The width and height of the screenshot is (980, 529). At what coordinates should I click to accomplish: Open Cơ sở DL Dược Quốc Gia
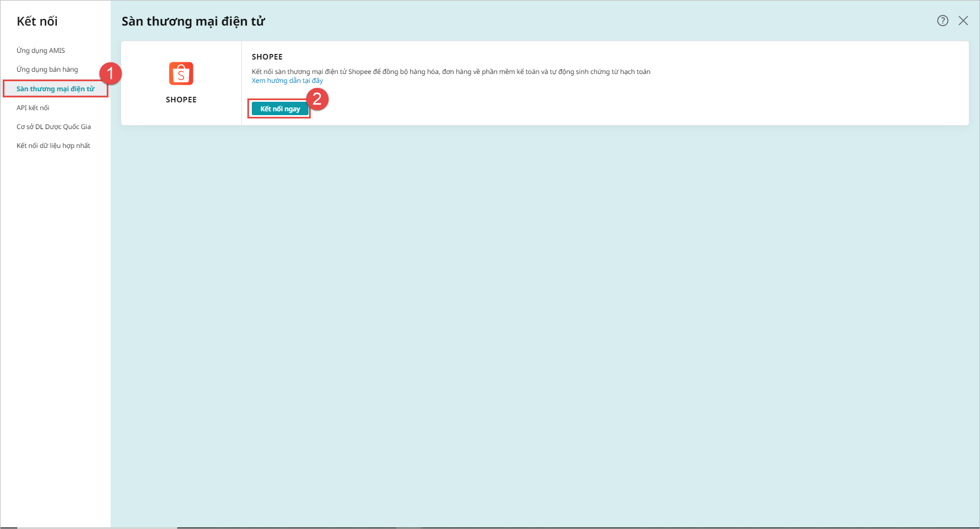(53, 127)
